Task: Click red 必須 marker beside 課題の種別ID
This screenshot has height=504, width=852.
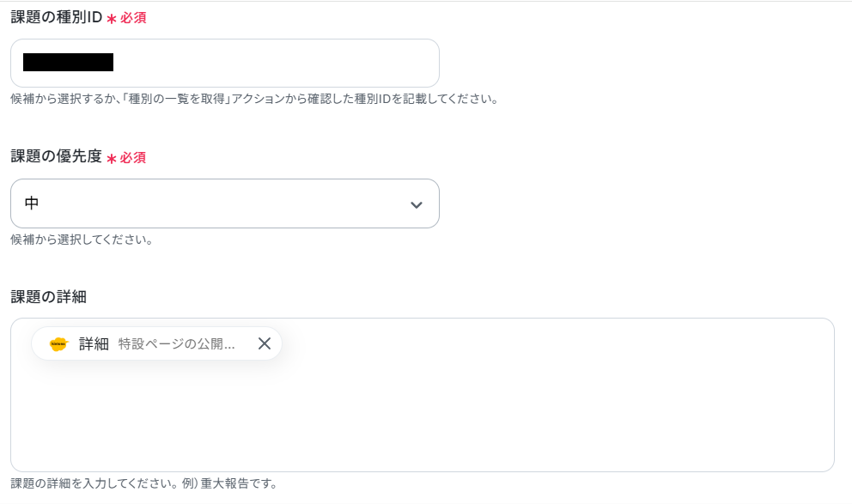Action: point(133,18)
